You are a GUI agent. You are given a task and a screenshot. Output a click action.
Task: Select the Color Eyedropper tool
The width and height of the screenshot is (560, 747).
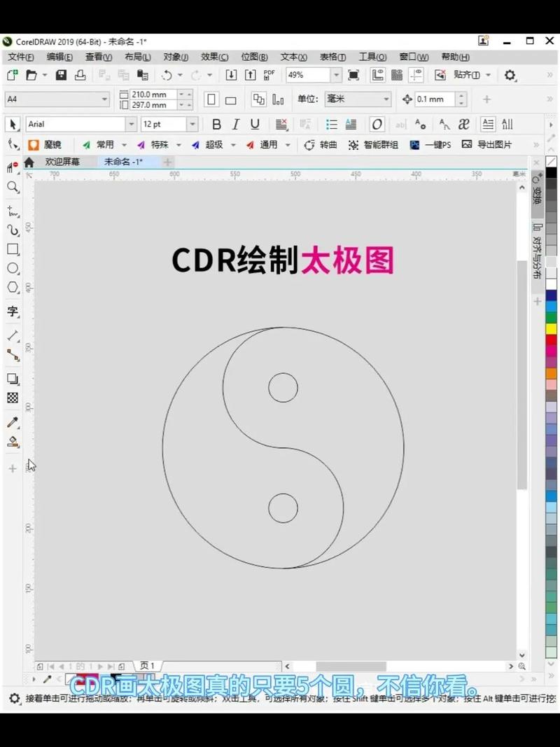pyautogui.click(x=12, y=422)
